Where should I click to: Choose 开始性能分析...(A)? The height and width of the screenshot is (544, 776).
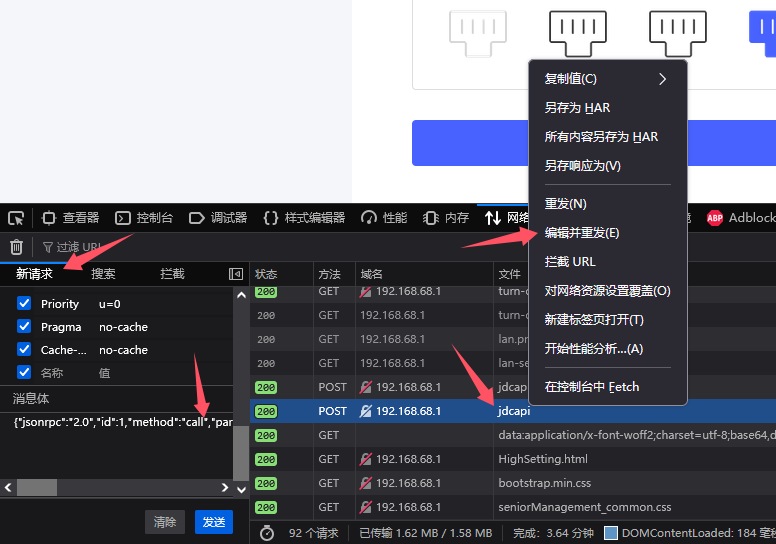click(x=608, y=349)
